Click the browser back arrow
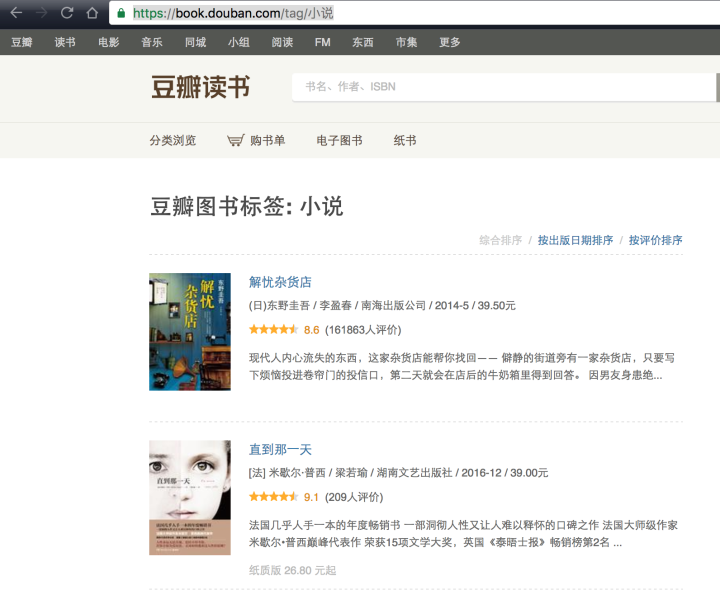Viewport: 720px width, 595px height. click(15, 13)
